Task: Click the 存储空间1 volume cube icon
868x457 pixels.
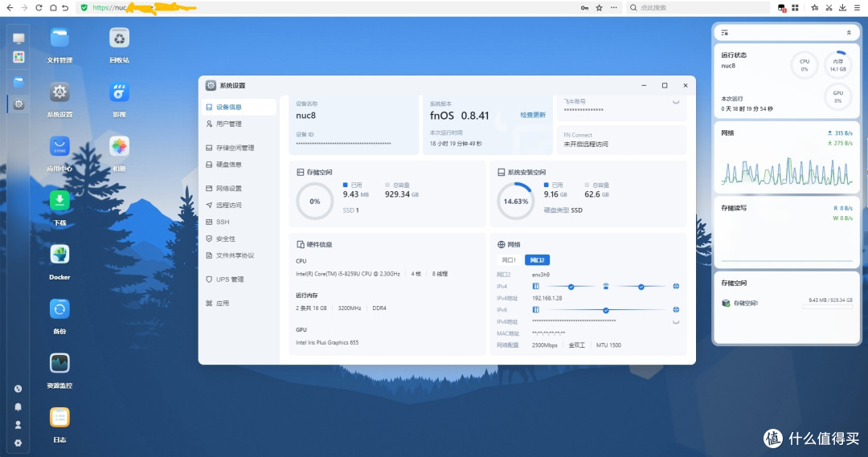Action: [x=726, y=303]
